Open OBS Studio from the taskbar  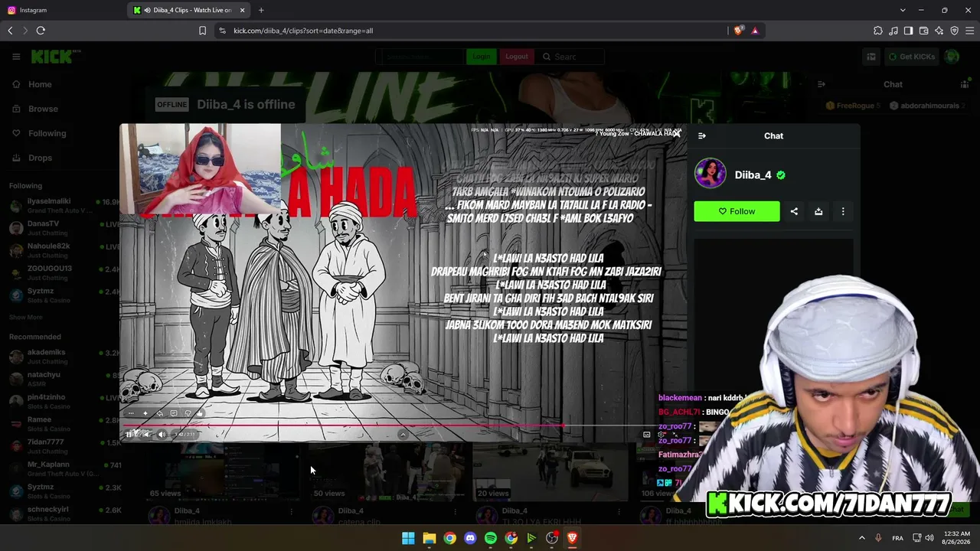(x=551, y=538)
